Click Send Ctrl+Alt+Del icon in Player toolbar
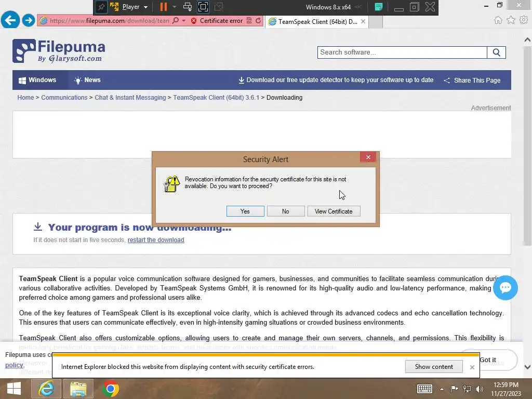532x399 pixels. coord(187,7)
